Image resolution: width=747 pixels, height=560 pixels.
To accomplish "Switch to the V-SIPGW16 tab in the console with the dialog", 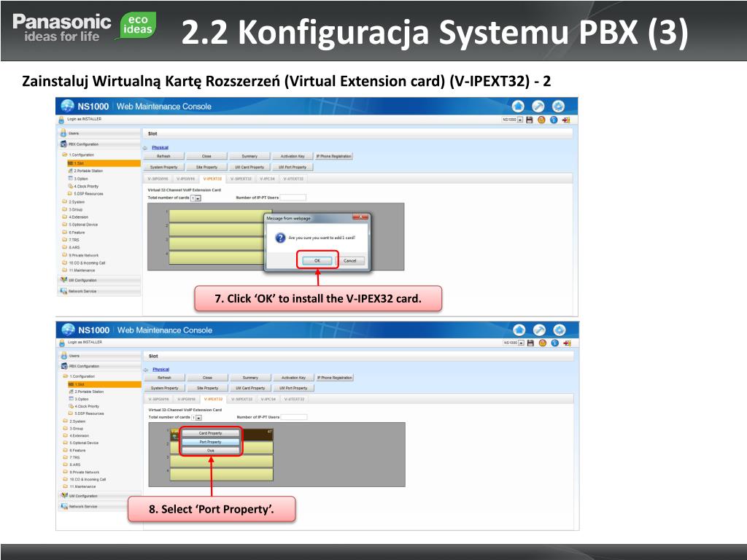I will click(x=158, y=179).
